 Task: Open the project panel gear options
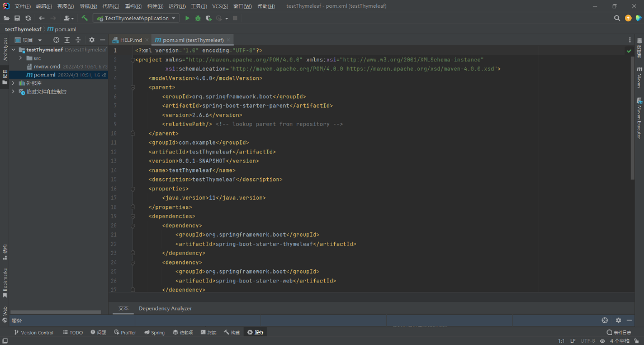point(92,40)
